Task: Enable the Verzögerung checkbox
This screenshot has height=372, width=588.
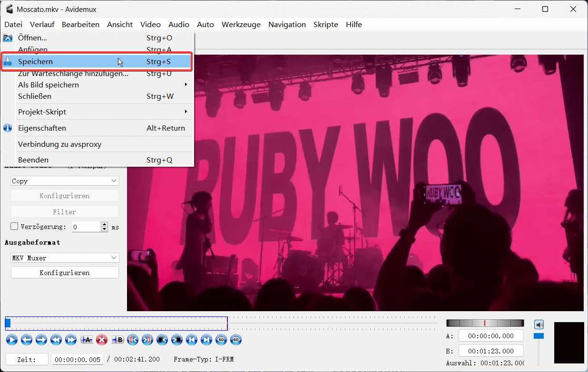Action: [x=14, y=227]
